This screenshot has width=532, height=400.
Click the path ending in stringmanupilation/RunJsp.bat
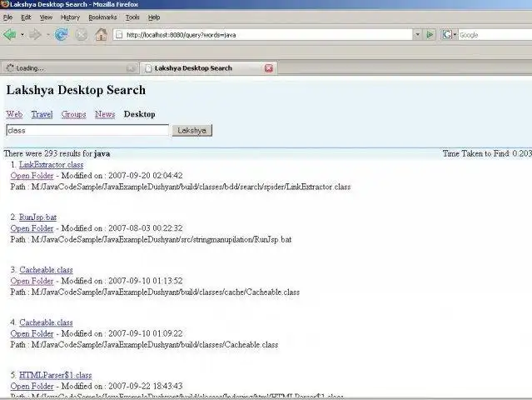point(151,240)
